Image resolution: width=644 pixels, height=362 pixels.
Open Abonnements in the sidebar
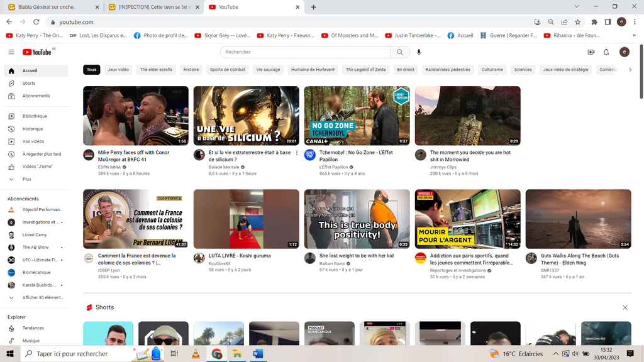[36, 96]
